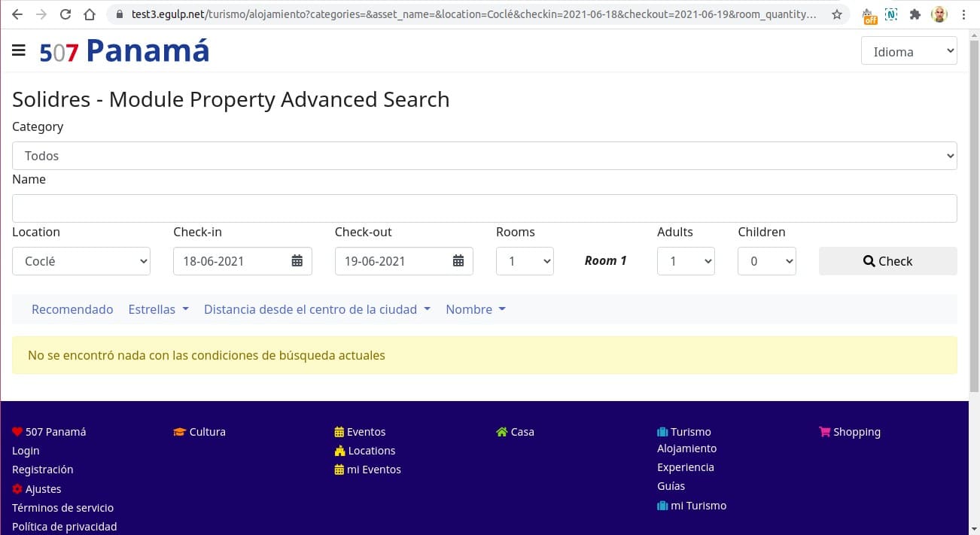This screenshot has width=980, height=535.
Task: Click the Check-out calendar icon
Action: point(458,261)
